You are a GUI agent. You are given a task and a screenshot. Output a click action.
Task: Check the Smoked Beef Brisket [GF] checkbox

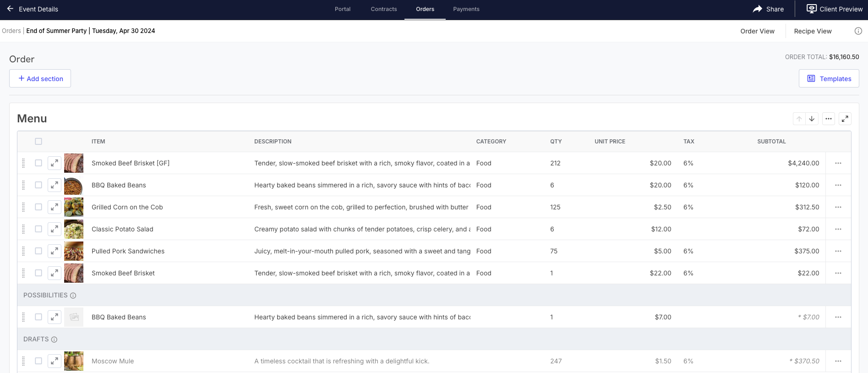[38, 163]
